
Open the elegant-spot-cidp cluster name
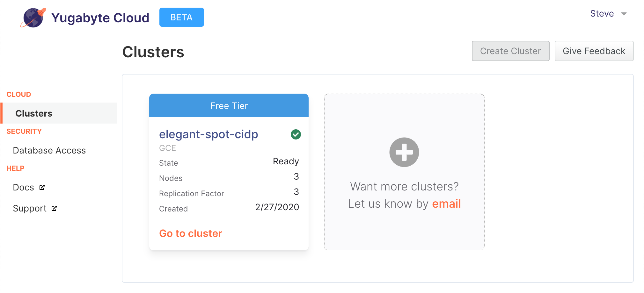click(209, 134)
